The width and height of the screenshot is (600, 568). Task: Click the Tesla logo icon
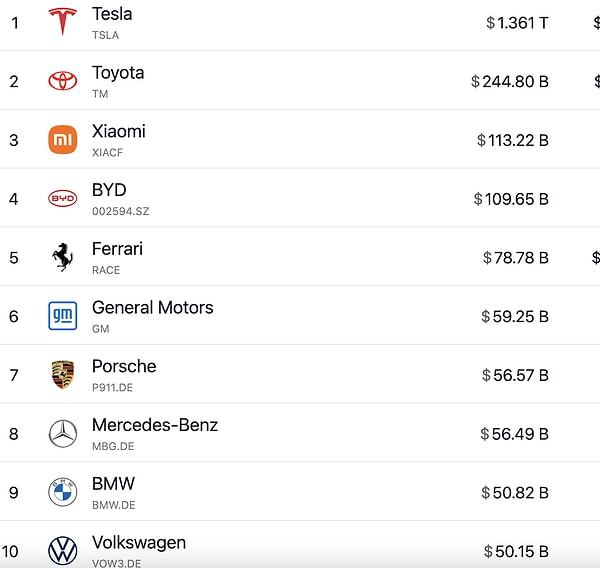(x=63, y=22)
